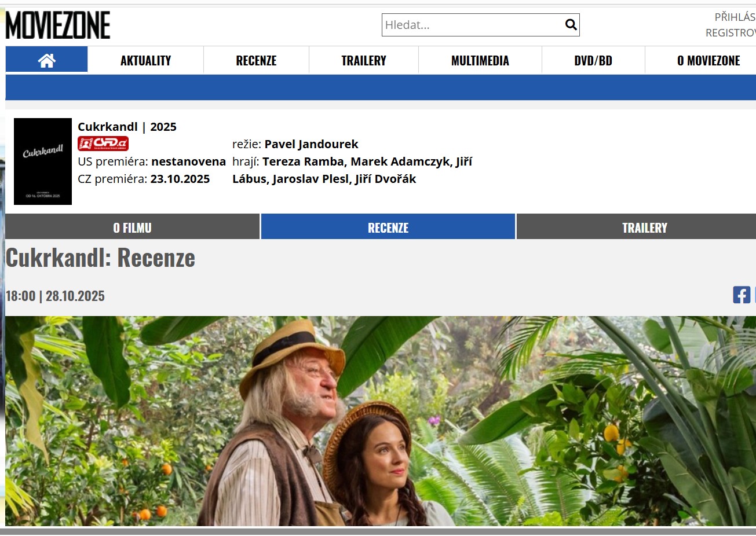Switch to the film's Trailery tab
This screenshot has width=756, height=536.
tap(644, 227)
